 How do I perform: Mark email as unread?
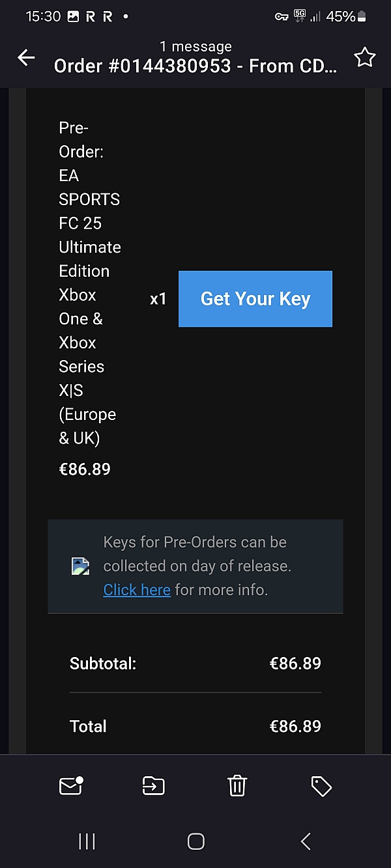pos(70,786)
